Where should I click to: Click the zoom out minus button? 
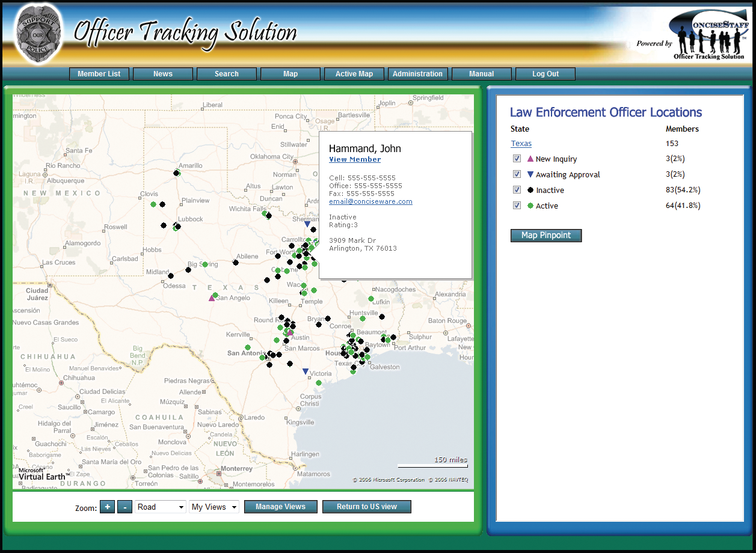[x=124, y=507]
